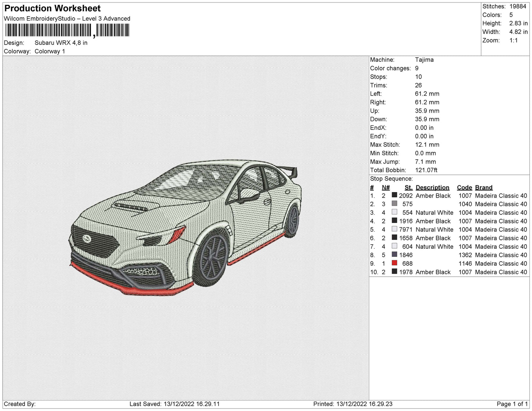Click the Machine value Tajima
The image size is (532, 411).
424,60
